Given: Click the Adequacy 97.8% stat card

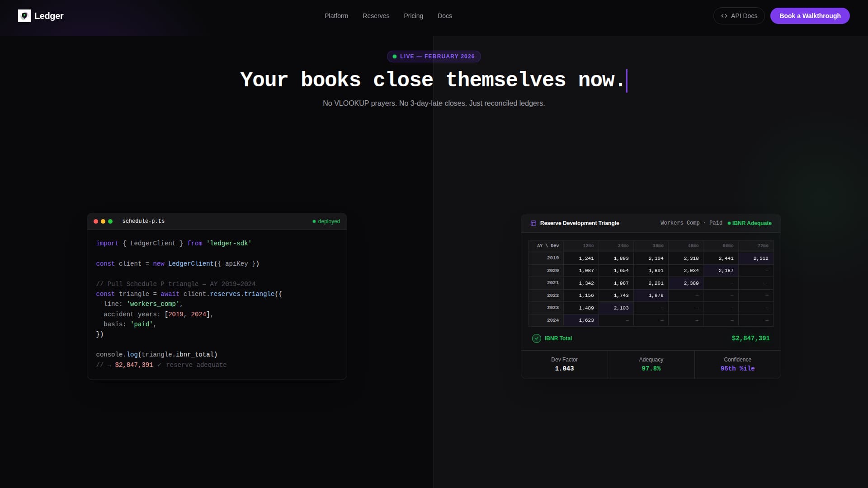Looking at the screenshot, I should 651,364.
